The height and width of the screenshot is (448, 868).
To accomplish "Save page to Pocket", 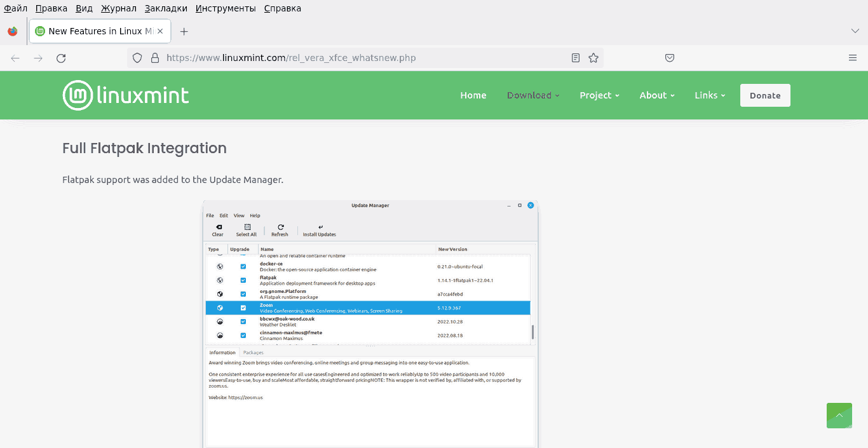I will [x=670, y=58].
